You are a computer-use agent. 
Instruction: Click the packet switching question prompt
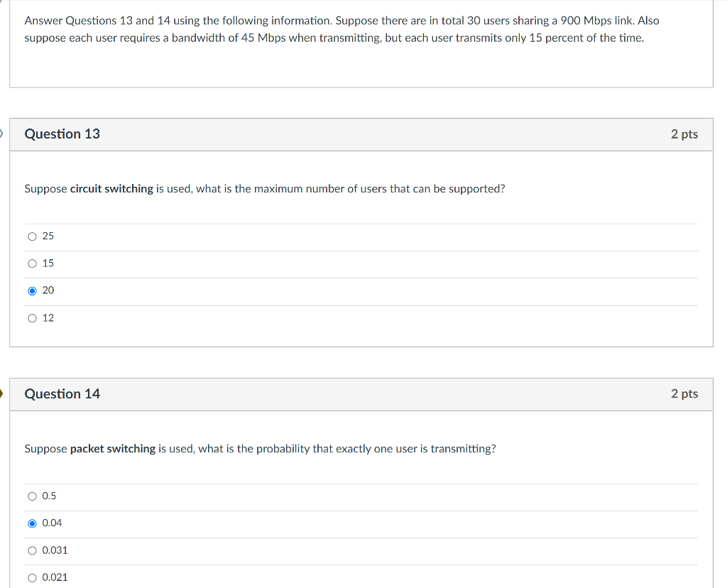coord(260,448)
